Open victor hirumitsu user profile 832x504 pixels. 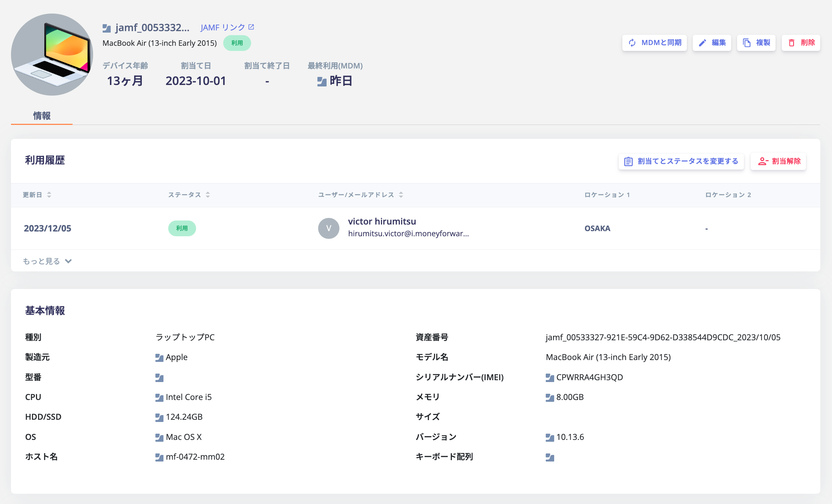pyautogui.click(x=382, y=221)
